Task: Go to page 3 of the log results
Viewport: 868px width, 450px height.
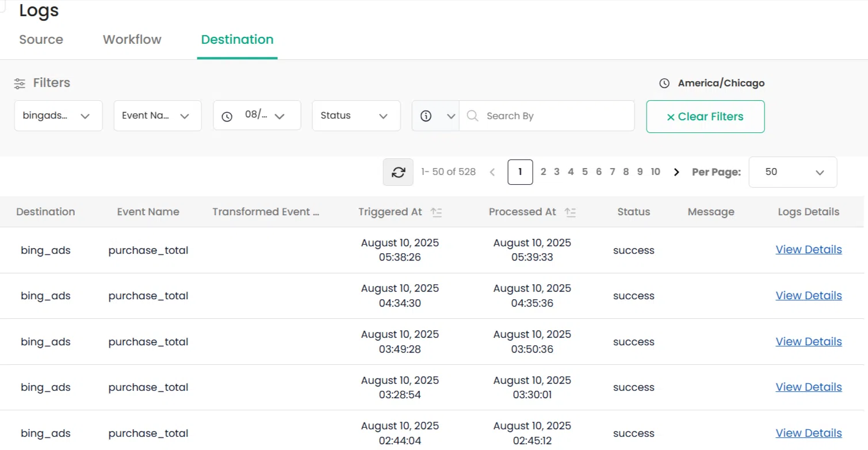Action: [x=556, y=171]
